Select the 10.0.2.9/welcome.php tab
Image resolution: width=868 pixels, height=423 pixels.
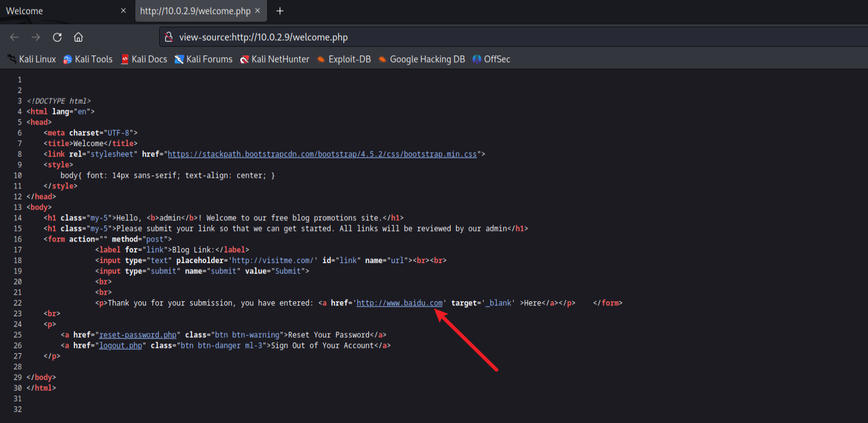(x=194, y=11)
